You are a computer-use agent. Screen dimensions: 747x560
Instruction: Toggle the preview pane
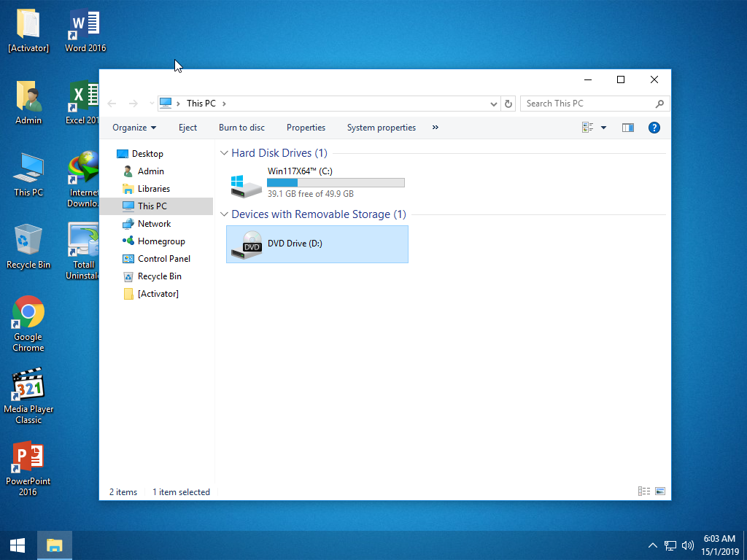(x=627, y=128)
